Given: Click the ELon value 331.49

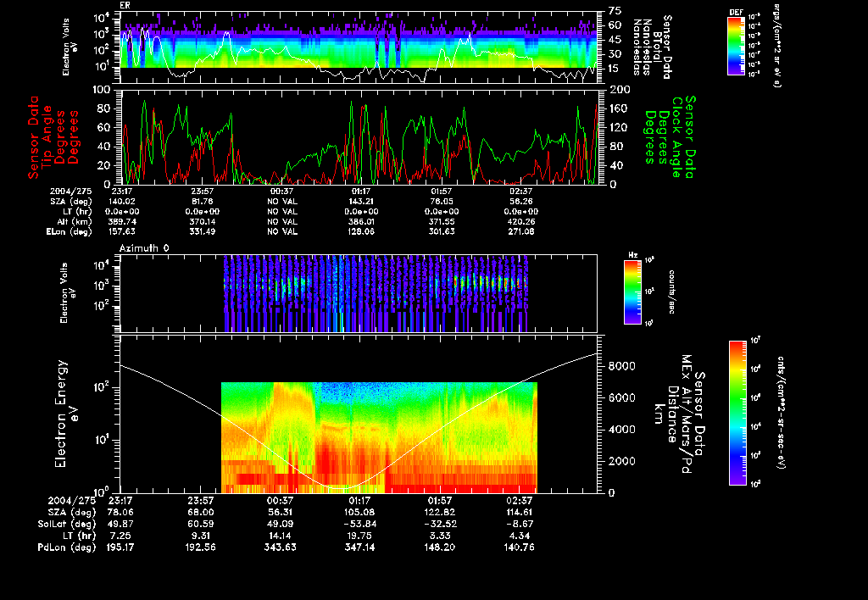Looking at the screenshot, I should click(202, 231).
